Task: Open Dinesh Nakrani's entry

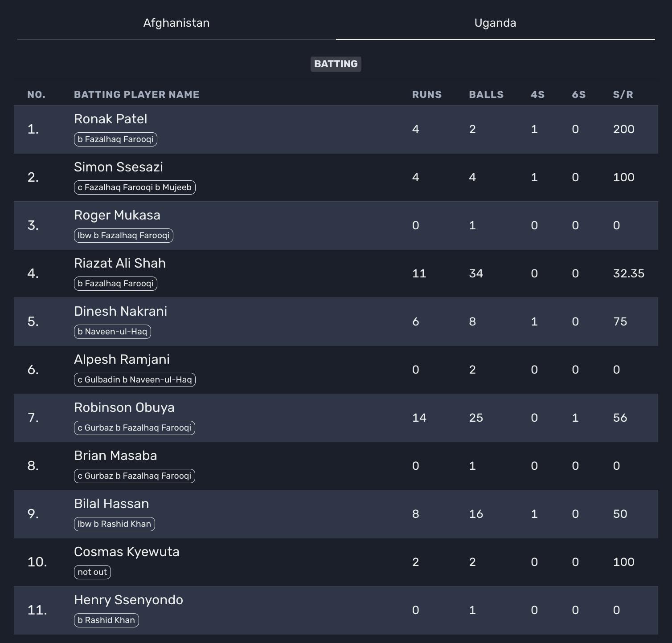Action: coord(120,311)
